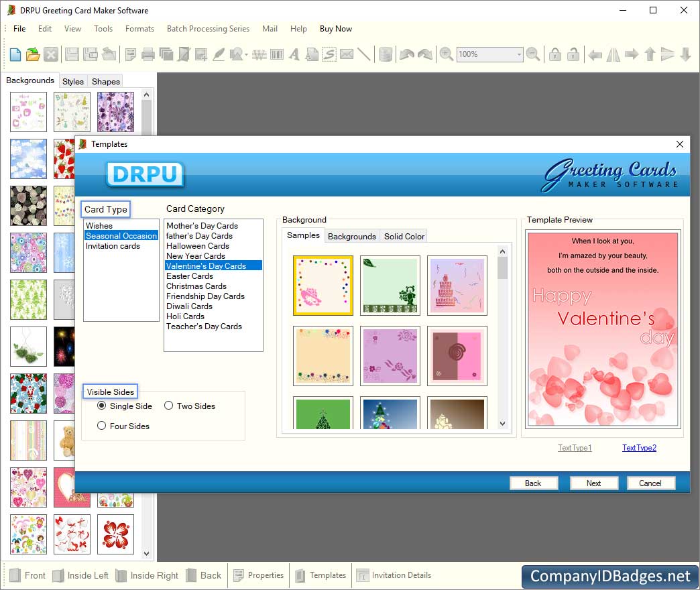Click the down arrow toolbar icon
This screenshot has width=700, height=590.
click(x=686, y=54)
